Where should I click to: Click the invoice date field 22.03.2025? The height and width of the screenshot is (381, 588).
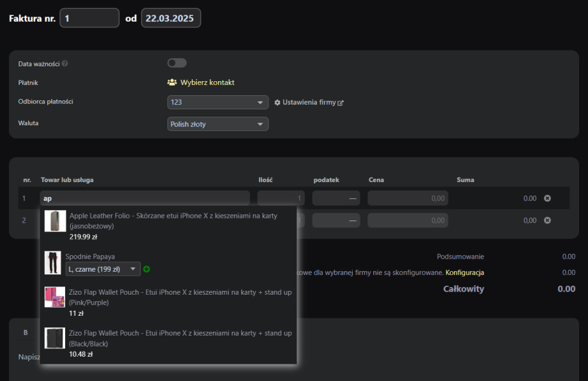(171, 18)
